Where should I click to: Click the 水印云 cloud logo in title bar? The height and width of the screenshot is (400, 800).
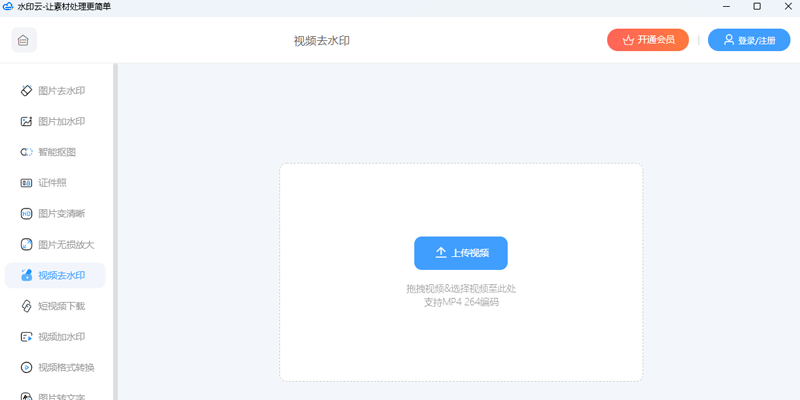point(8,7)
